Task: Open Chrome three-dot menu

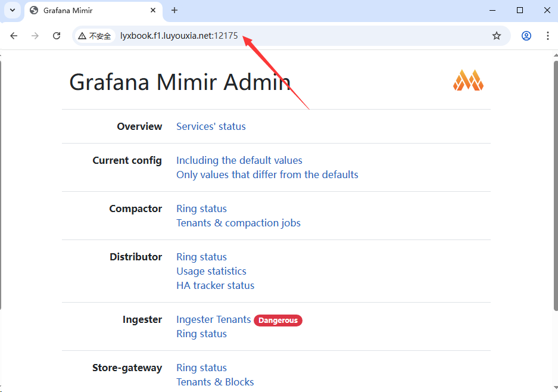Action: [547, 36]
